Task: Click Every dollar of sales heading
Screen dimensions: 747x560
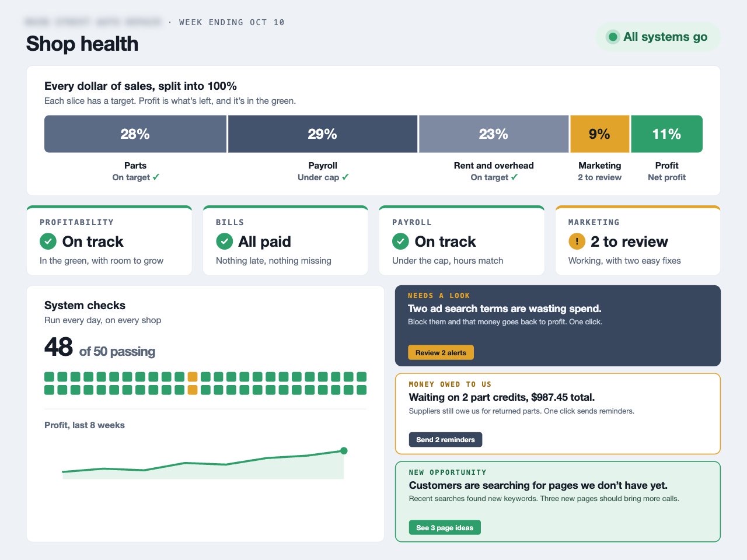Action: click(141, 86)
